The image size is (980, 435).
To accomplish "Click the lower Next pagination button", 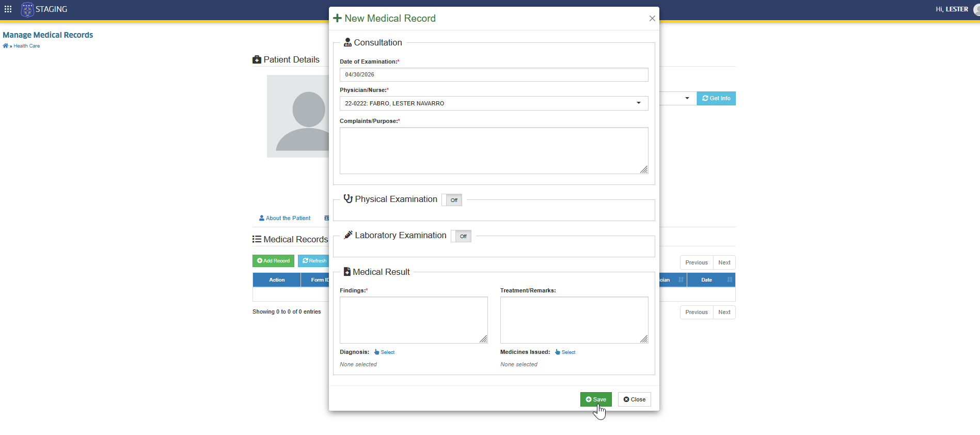I will [724, 312].
